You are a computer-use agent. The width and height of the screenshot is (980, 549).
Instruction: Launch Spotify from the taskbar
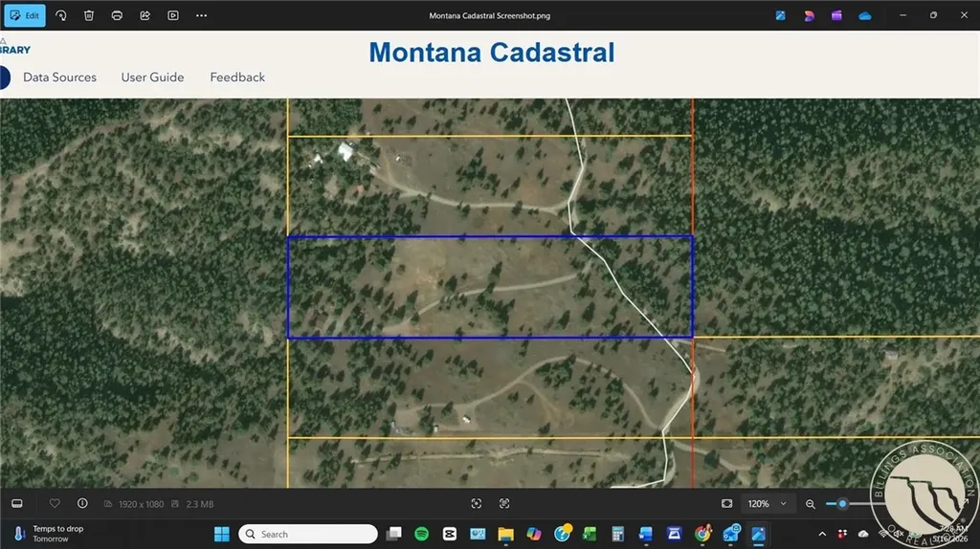click(x=422, y=534)
